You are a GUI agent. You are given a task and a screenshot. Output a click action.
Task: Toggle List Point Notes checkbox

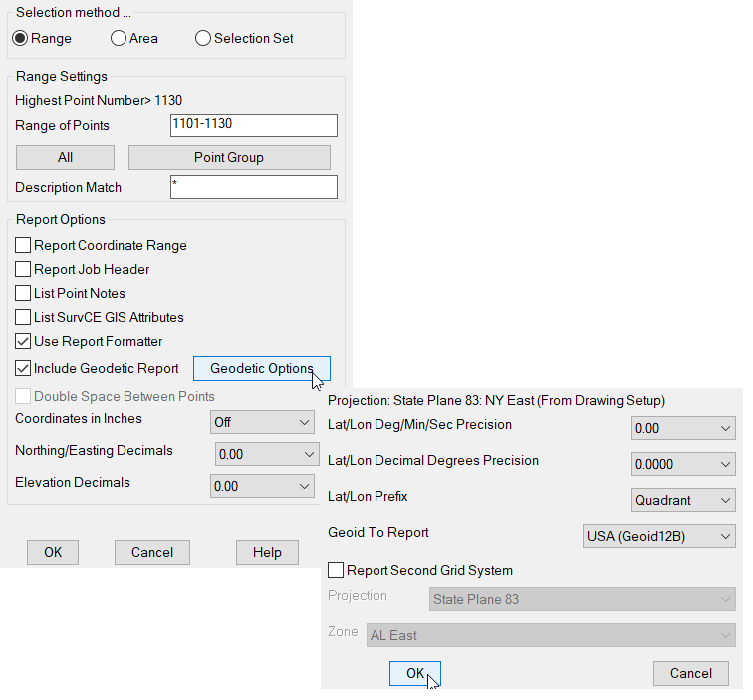coord(23,293)
